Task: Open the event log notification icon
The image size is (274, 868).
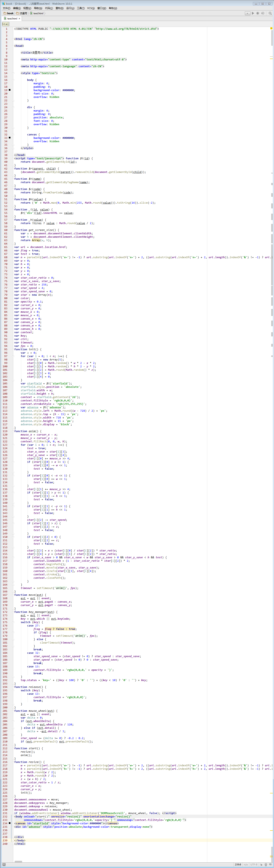Action: (271, 865)
